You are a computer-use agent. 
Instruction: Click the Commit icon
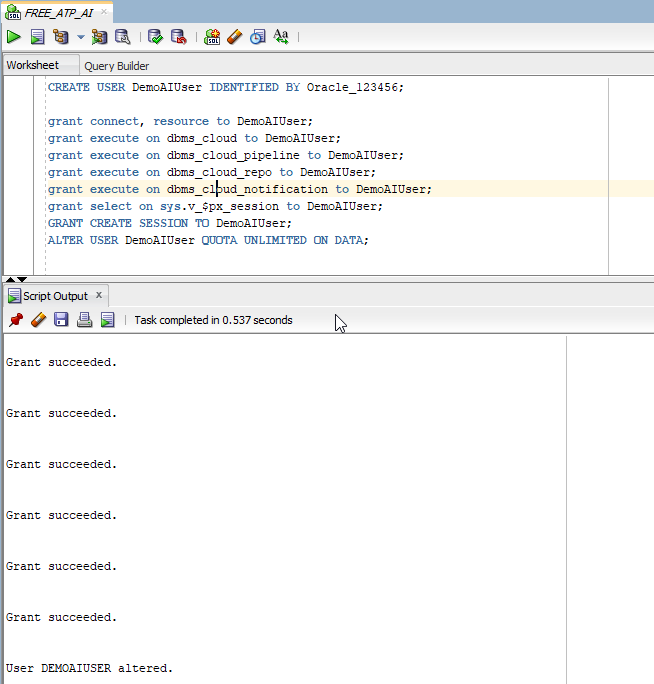coord(155,37)
